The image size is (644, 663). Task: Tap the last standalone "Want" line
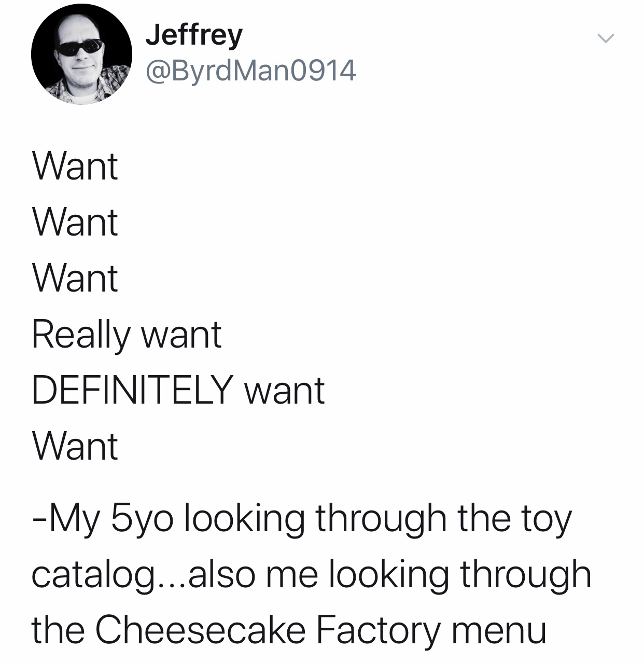(x=75, y=446)
